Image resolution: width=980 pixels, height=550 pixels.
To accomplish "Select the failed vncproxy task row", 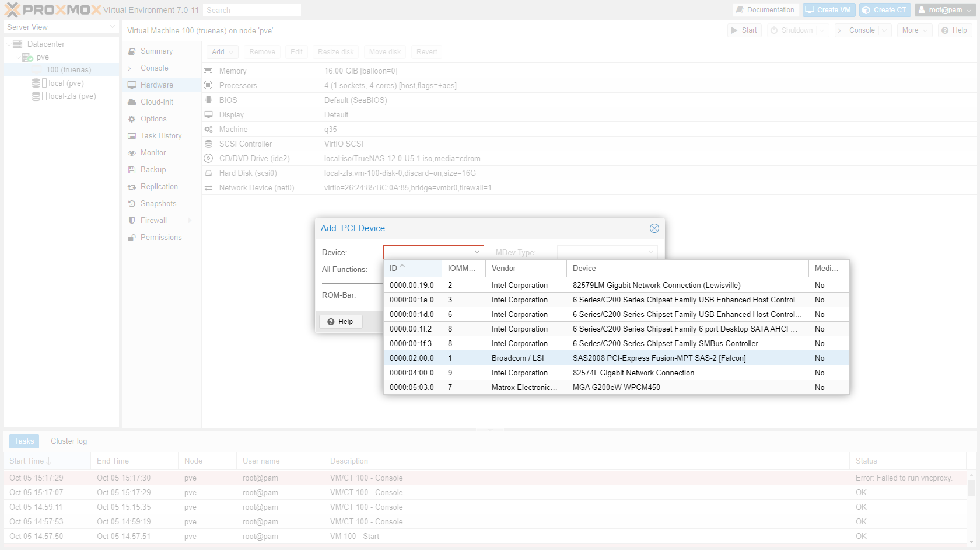I will click(x=485, y=478).
